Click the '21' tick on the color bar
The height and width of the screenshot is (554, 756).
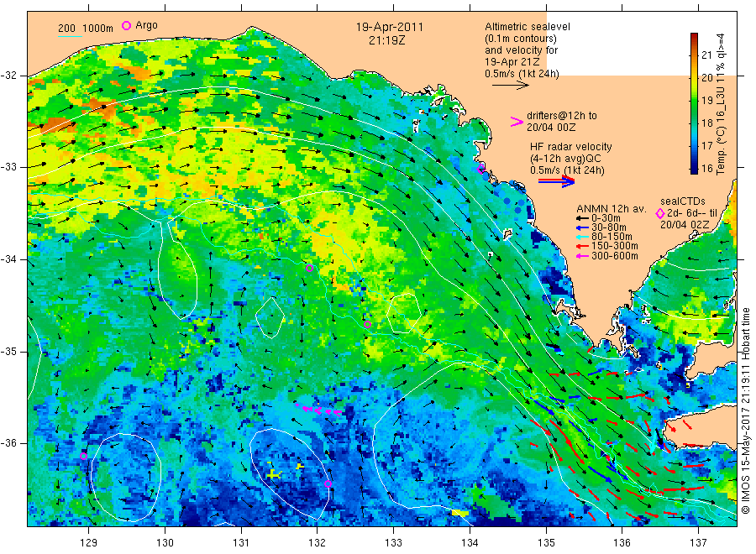pos(707,55)
